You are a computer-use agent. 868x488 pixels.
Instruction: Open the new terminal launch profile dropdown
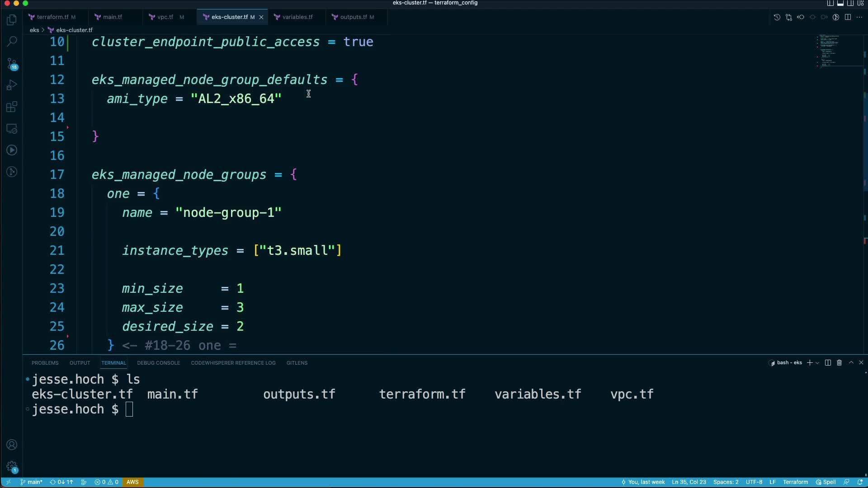[x=817, y=363]
